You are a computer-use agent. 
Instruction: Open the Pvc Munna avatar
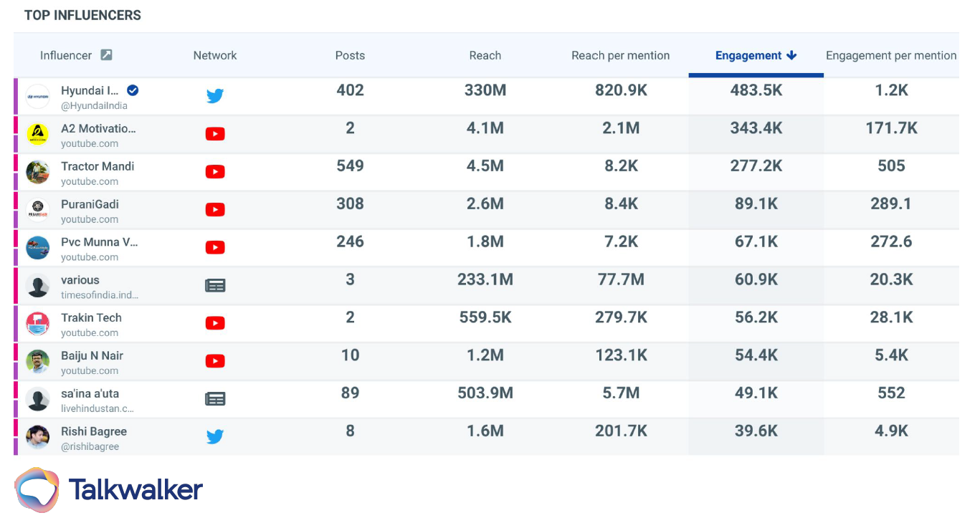coord(38,248)
